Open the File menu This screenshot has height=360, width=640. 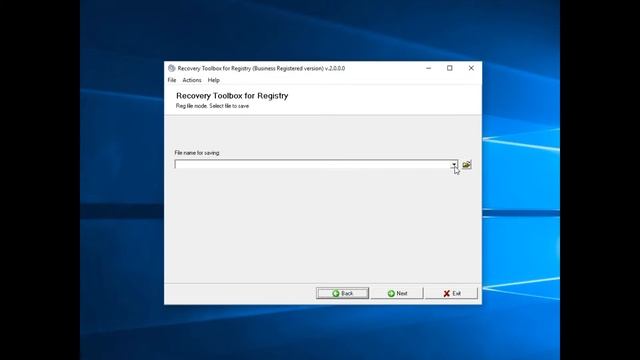coord(172,80)
